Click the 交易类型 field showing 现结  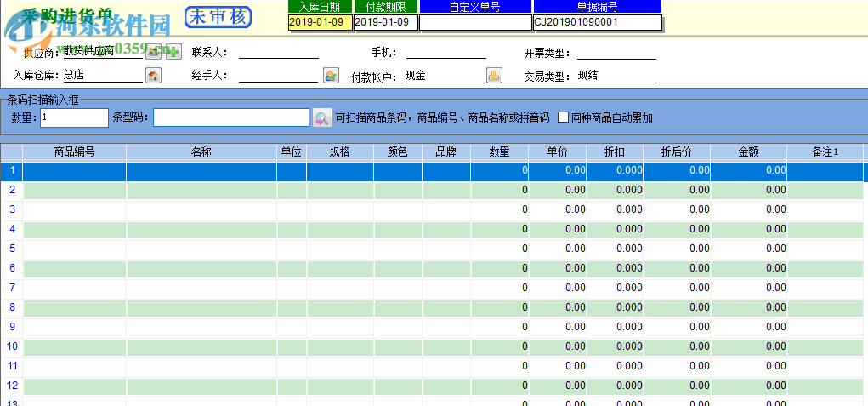point(617,77)
